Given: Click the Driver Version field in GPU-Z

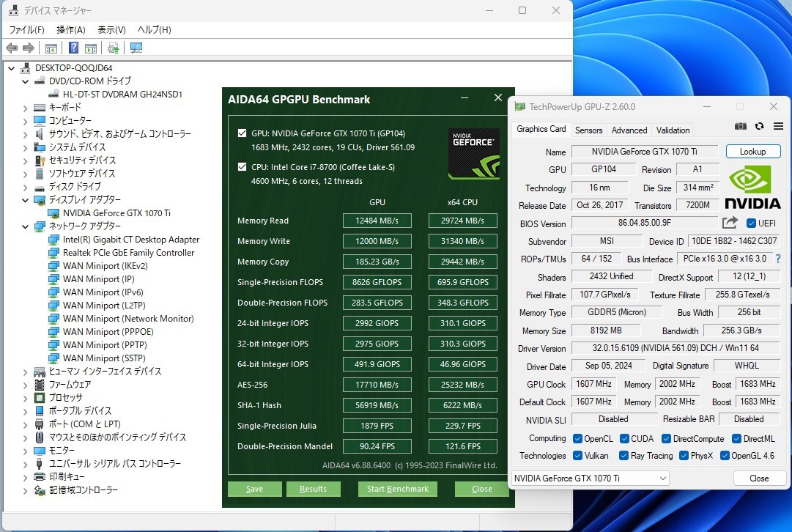Looking at the screenshot, I should pyautogui.click(x=676, y=348).
